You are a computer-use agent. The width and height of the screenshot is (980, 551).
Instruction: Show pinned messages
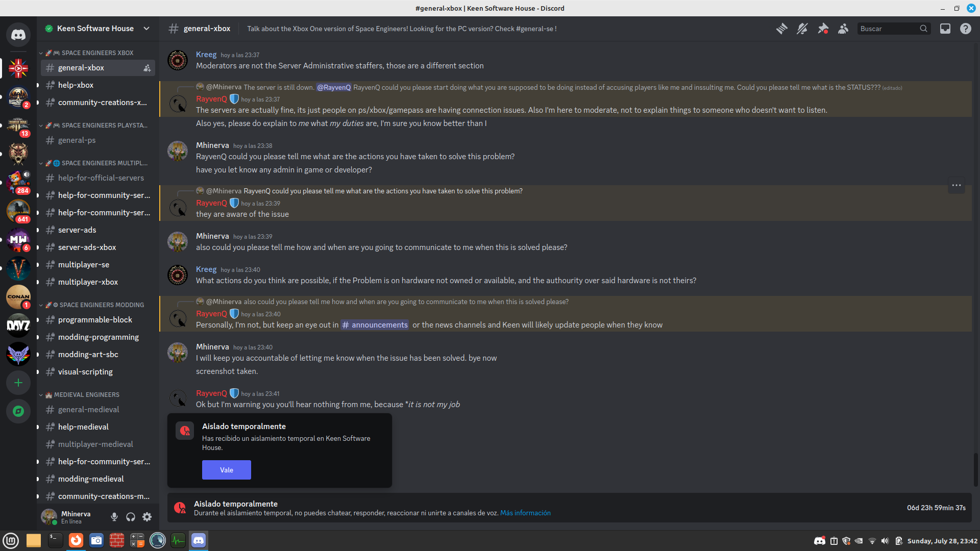point(823,29)
